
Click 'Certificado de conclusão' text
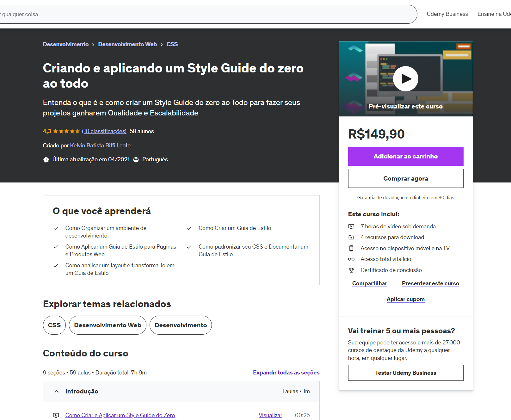(391, 270)
